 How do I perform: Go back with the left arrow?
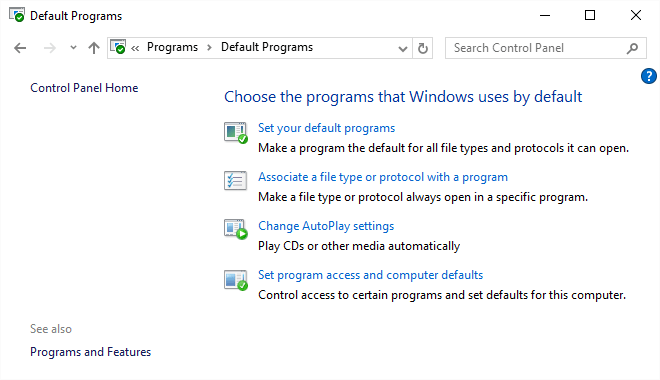[20, 48]
